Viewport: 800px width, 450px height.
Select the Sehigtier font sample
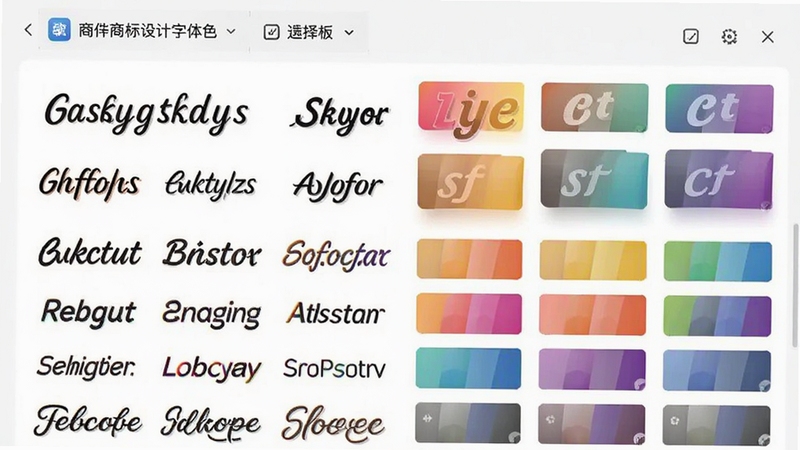pyautogui.click(x=86, y=366)
